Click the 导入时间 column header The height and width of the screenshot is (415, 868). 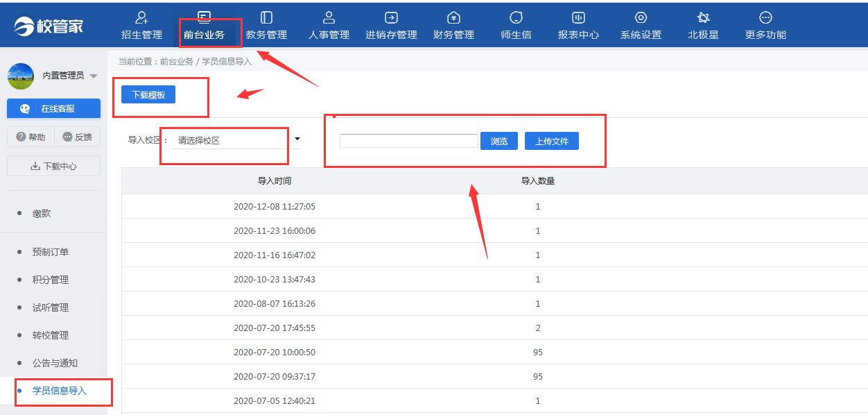point(275,180)
